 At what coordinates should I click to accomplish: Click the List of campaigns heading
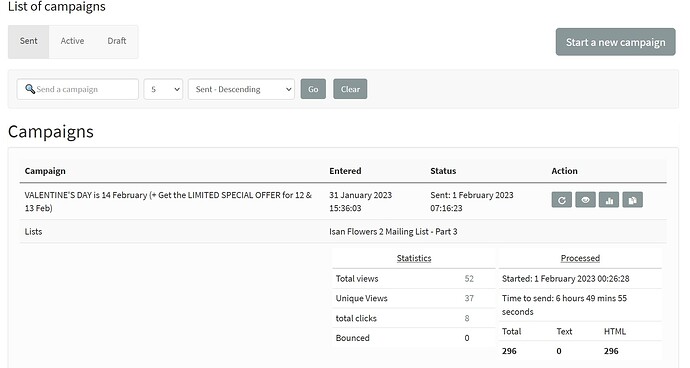(x=57, y=7)
